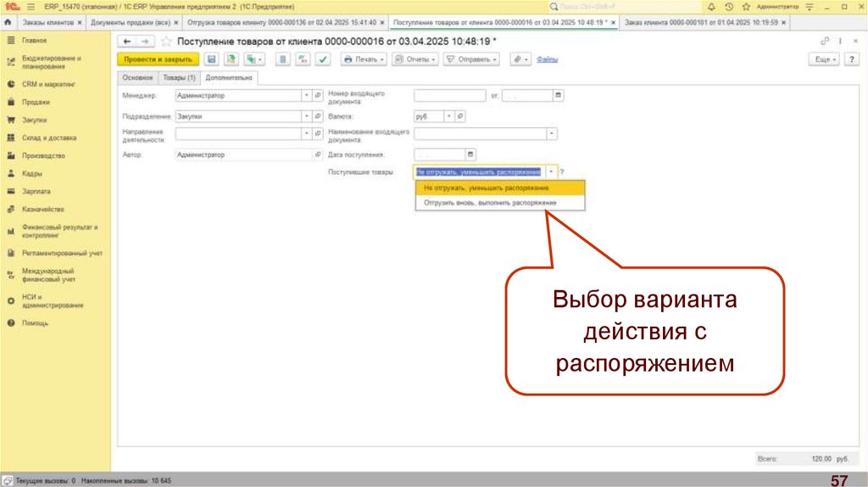Image resolution: width=868 pixels, height=487 pixels.
Task: Open CRM и маркетинг section
Action: click(x=48, y=84)
